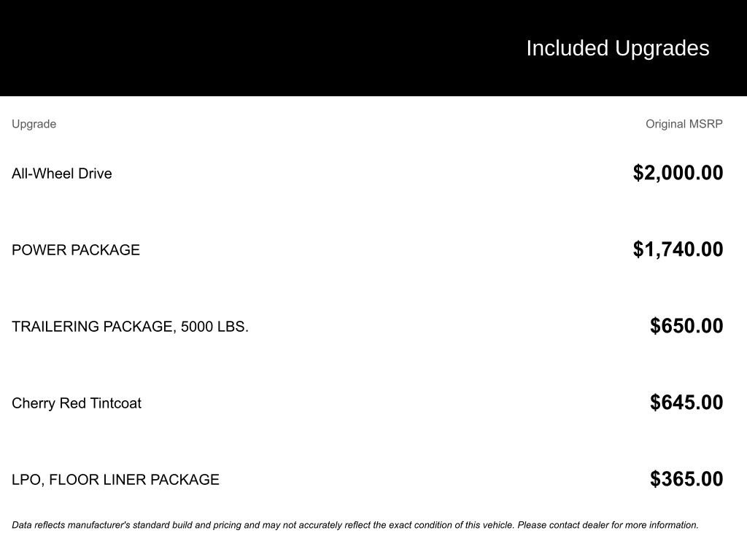Click the word "Drive" in All-Wheel Drive
This screenshot has width=747, height=560.
click(95, 174)
